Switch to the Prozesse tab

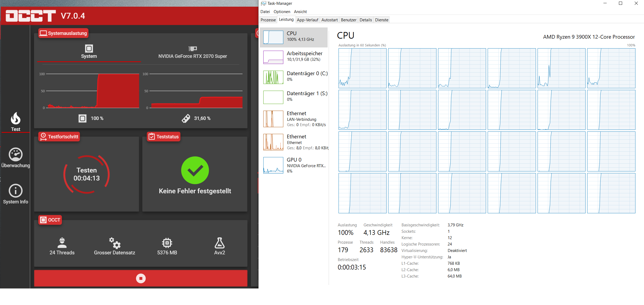268,20
